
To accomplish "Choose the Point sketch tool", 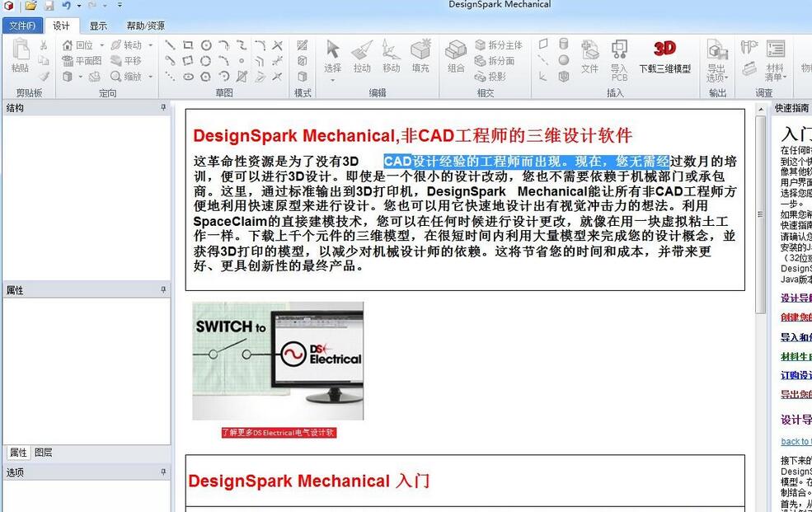I will pos(242,61).
